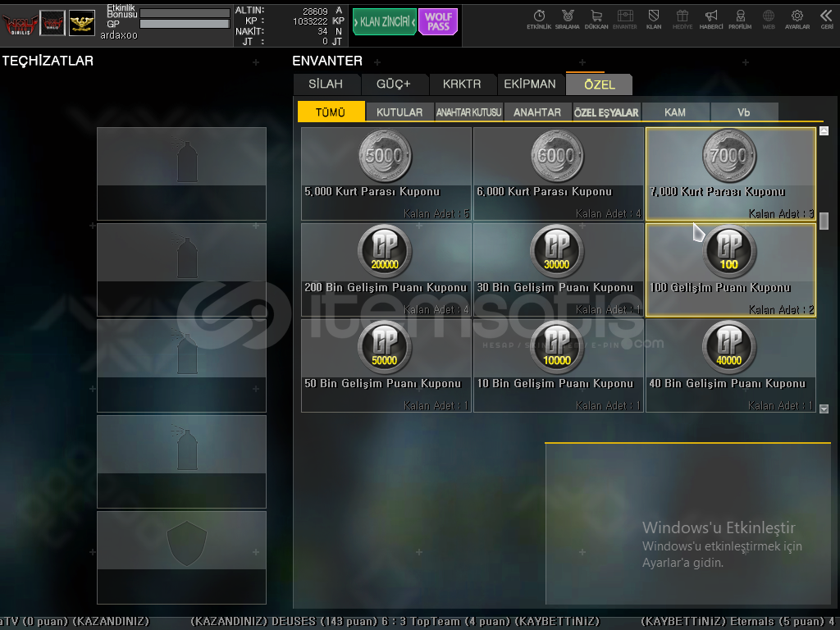
Task: Select the ANAHTAR filter tab
Action: click(537, 112)
